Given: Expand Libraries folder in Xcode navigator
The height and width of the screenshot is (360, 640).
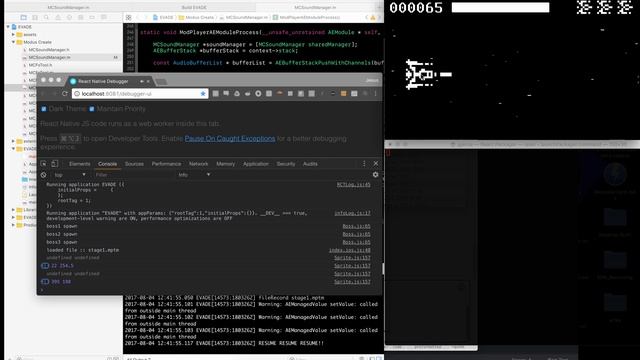Looking at the screenshot, I should click(13, 210).
